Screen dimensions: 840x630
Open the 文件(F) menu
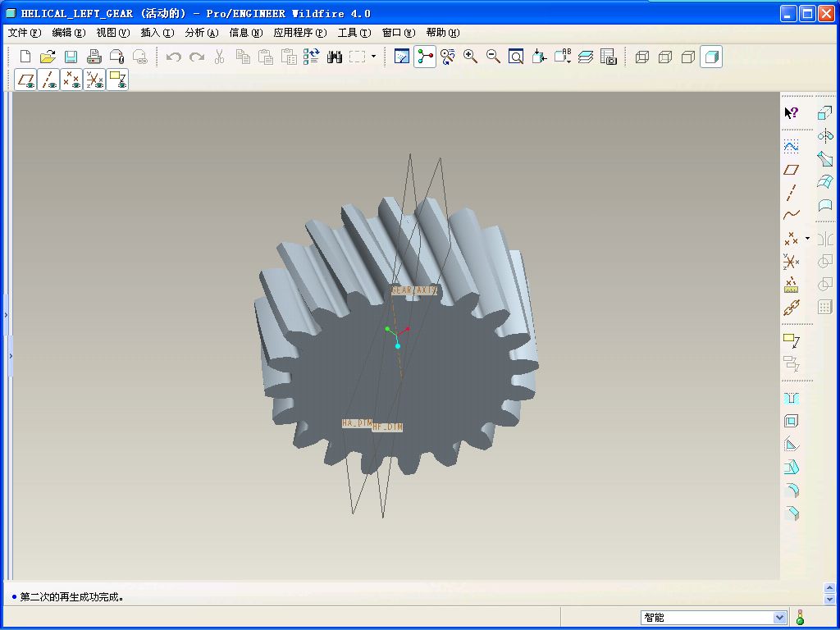point(25,33)
